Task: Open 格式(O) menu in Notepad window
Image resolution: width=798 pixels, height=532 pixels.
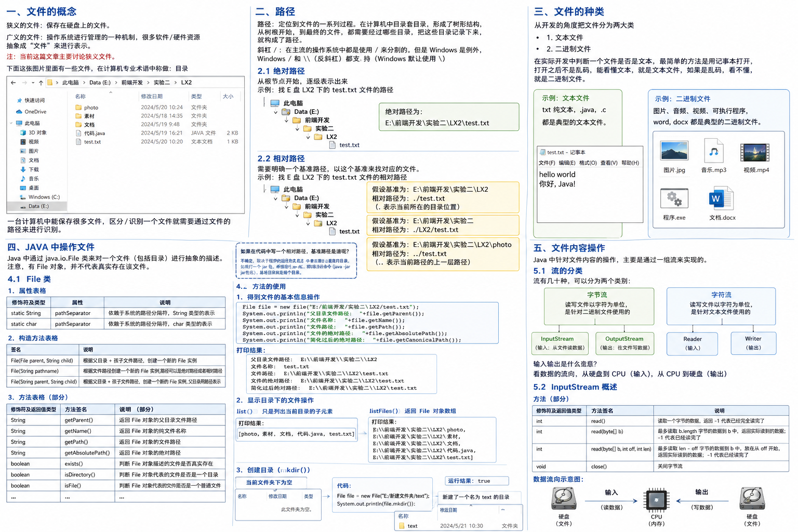Action: (588, 163)
